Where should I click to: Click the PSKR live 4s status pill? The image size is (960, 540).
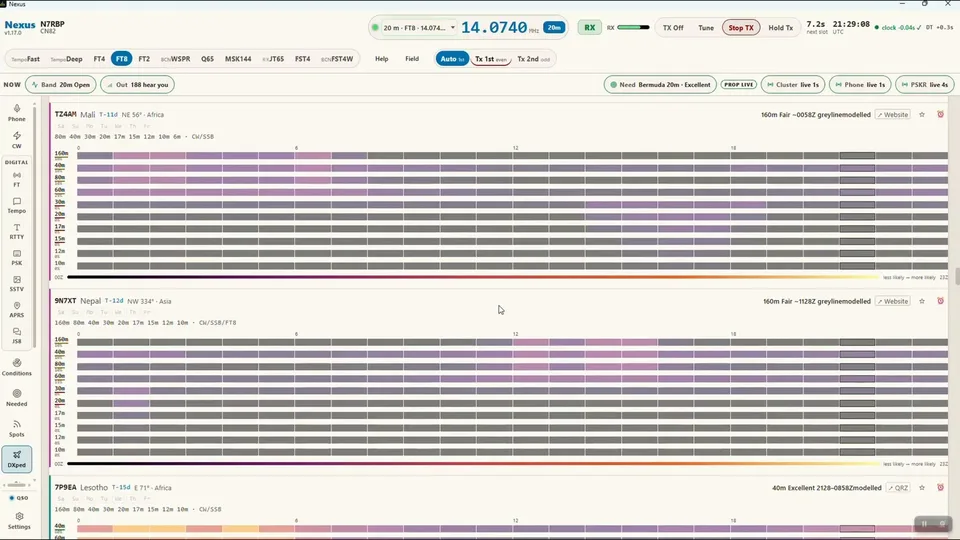point(924,84)
